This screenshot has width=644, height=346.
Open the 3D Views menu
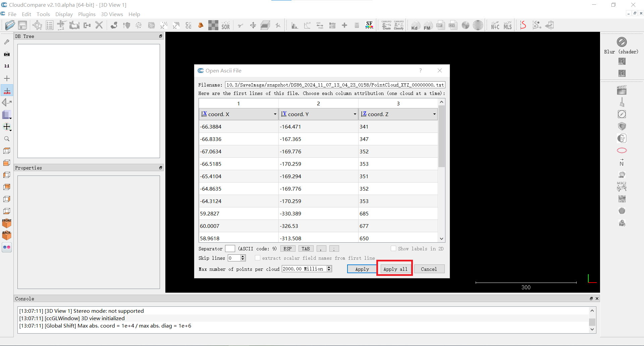click(112, 14)
